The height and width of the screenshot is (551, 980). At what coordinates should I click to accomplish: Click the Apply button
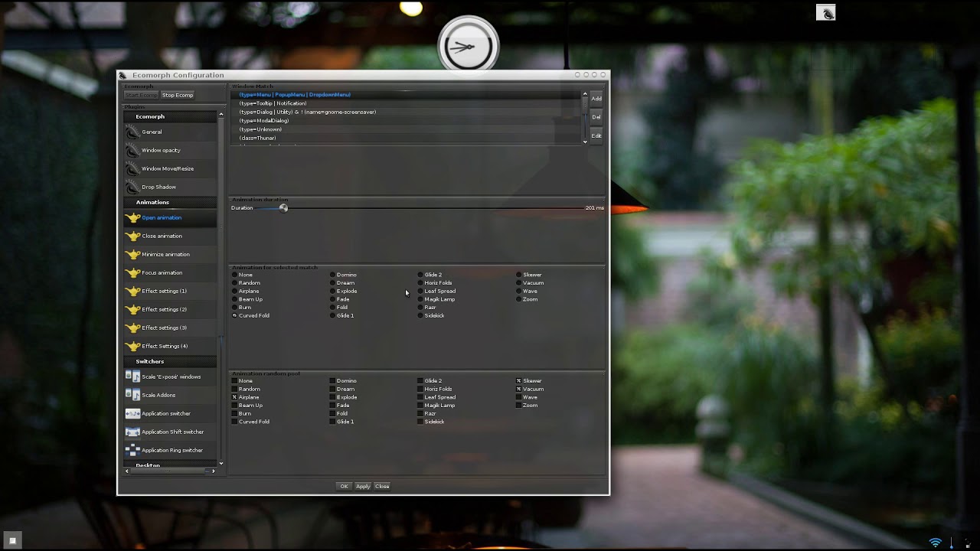[363, 486]
